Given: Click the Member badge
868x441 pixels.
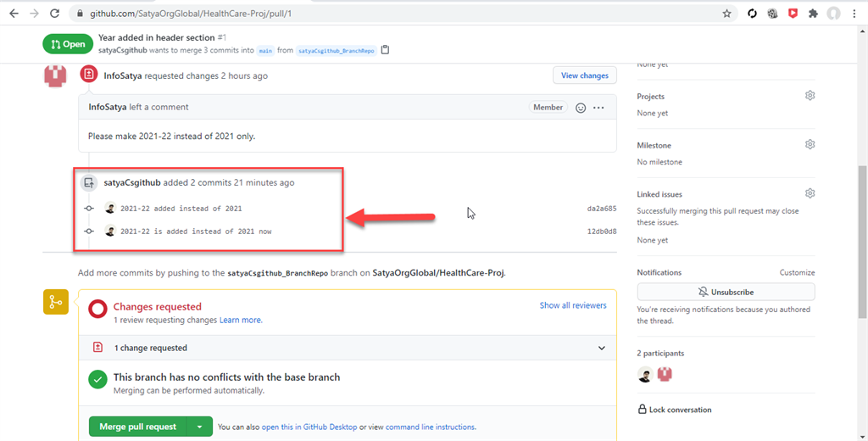Looking at the screenshot, I should [x=548, y=108].
